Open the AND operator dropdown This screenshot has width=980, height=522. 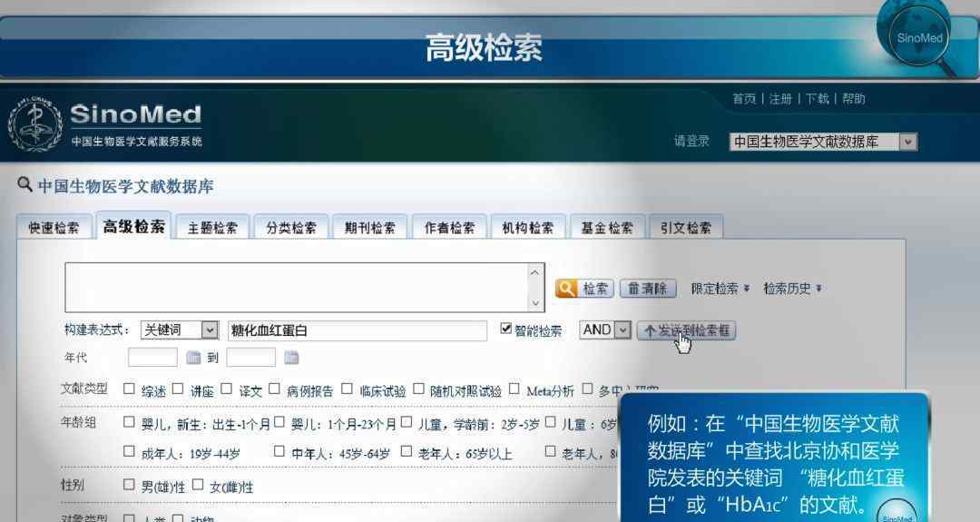pos(605,330)
